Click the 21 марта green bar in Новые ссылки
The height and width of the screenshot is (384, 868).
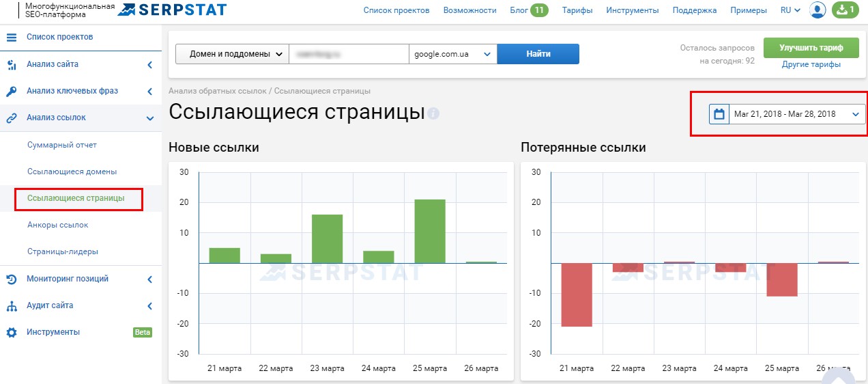[225, 256]
